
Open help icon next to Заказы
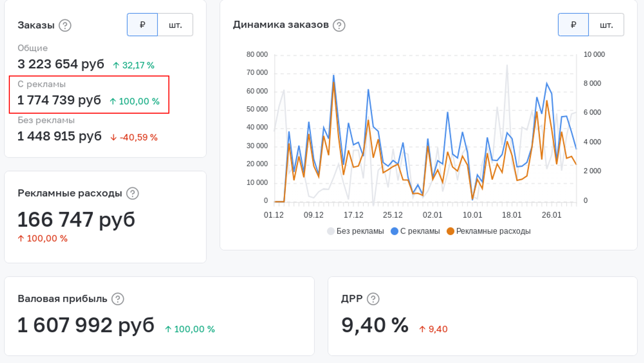pos(65,25)
